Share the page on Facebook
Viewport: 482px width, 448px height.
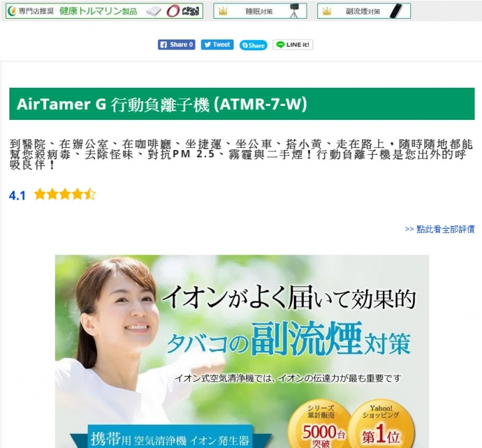[x=177, y=45]
